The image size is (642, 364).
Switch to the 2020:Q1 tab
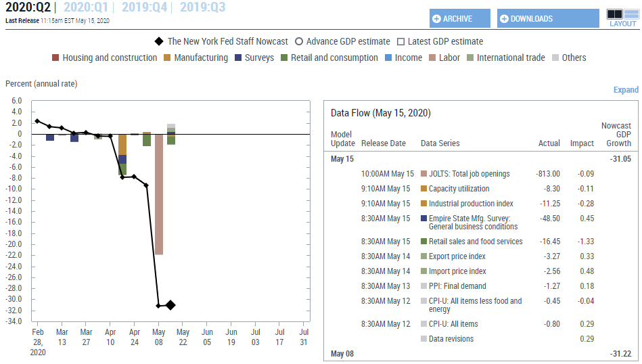pos(86,7)
